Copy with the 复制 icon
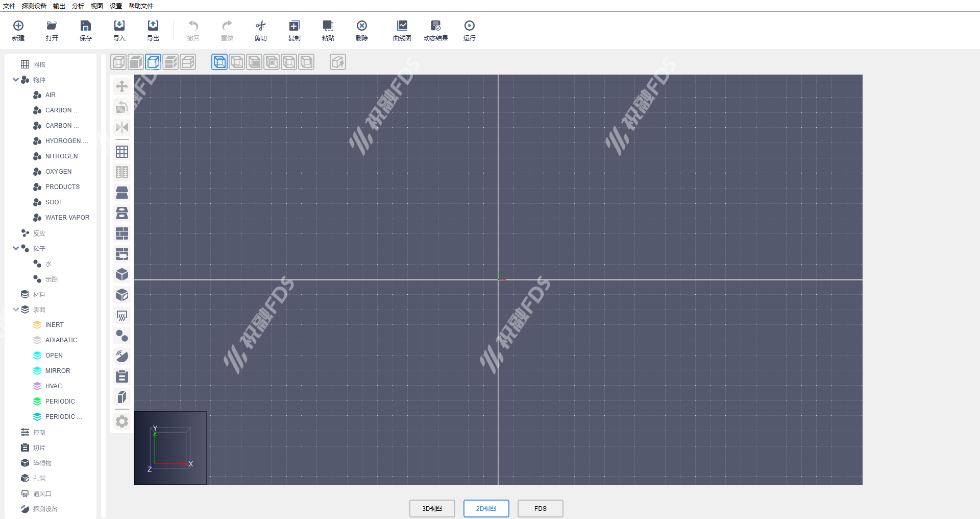The width and height of the screenshot is (980, 519). point(295,31)
